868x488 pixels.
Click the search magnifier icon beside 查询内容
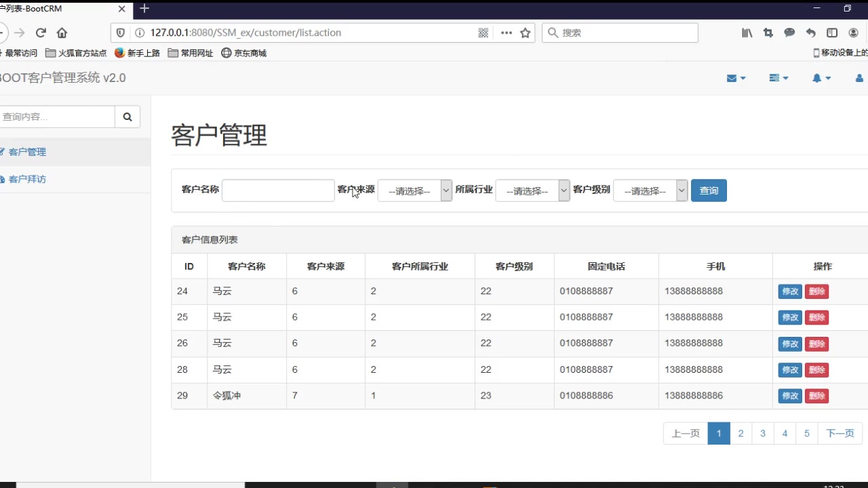(127, 116)
